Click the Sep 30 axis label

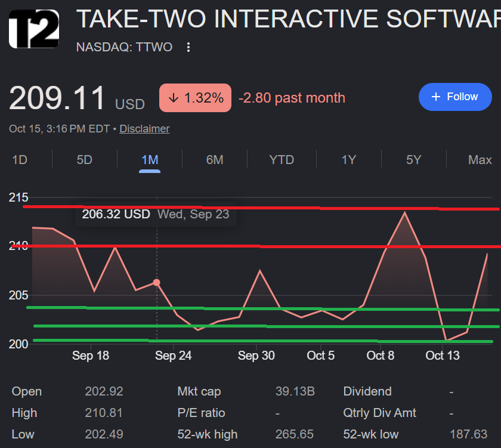coord(256,356)
